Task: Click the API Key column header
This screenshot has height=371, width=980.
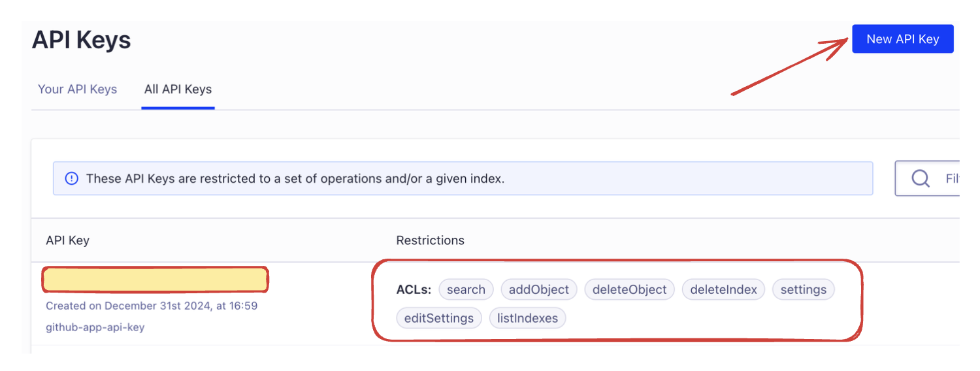Action: [67, 240]
